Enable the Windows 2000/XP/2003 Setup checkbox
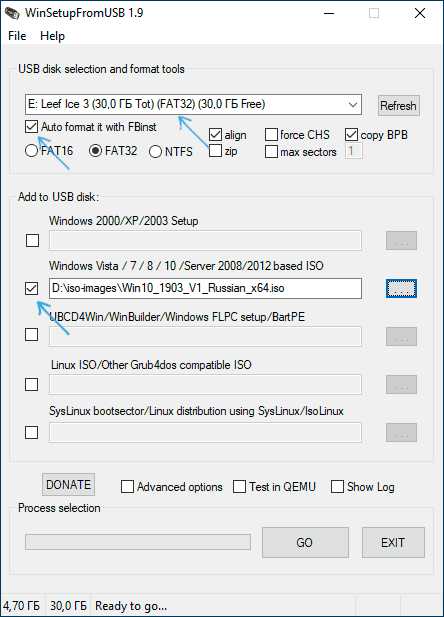Viewport: 444px width, 617px height. tap(32, 240)
